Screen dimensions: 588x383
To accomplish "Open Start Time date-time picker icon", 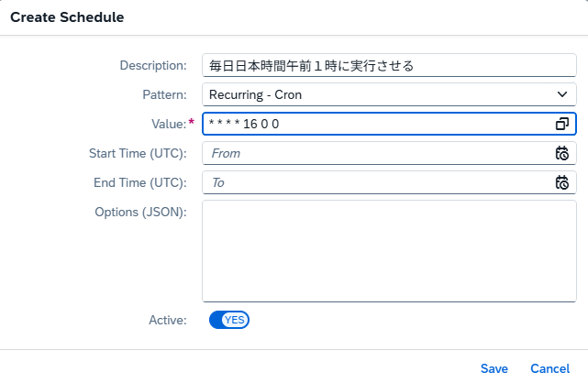I will coord(562,153).
